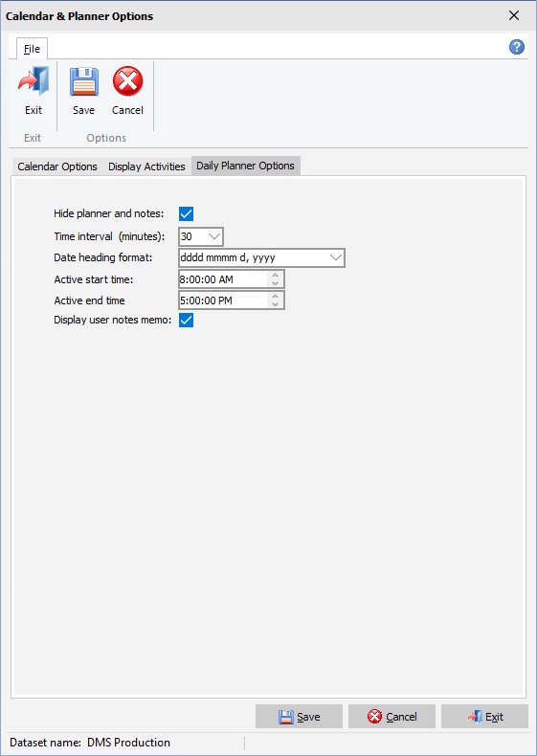Open help via blue question mark icon
The width and height of the screenshot is (537, 756).
point(516,47)
